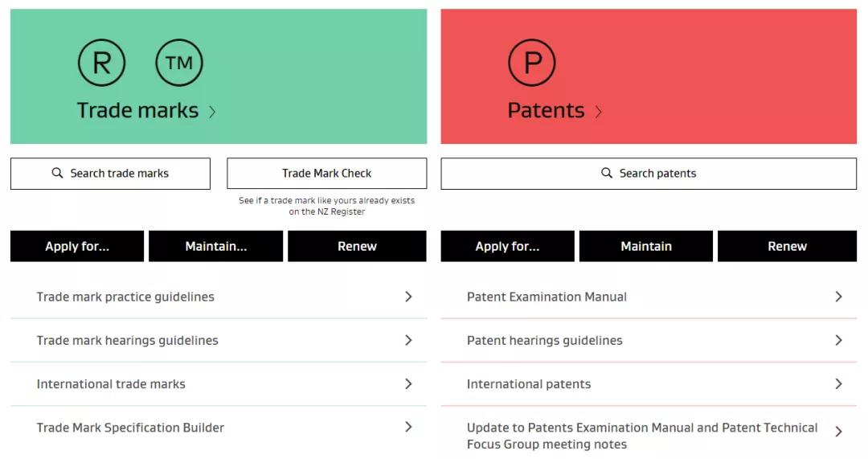Viewport: 868px width, 459px height.
Task: Click the patents Maintain button
Action: click(646, 247)
